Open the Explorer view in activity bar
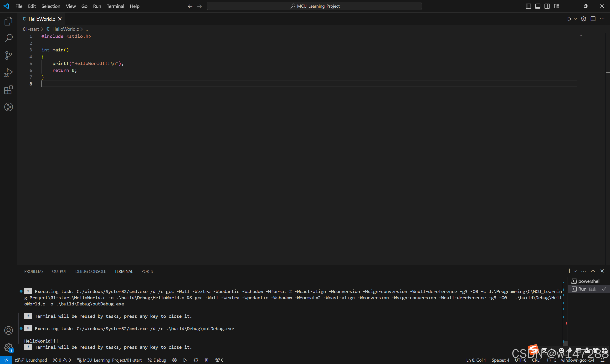This screenshot has width=610, height=364. point(8,21)
